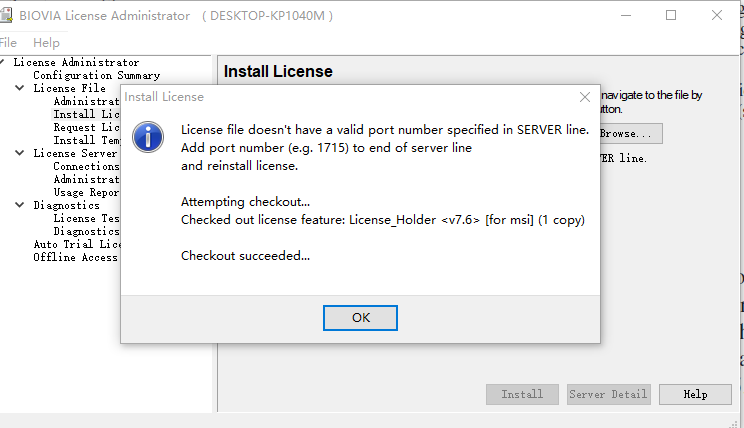Screen dimensions: 744x428
Task: Maximize the BIOVIA License Administrator window
Action: tap(671, 15)
